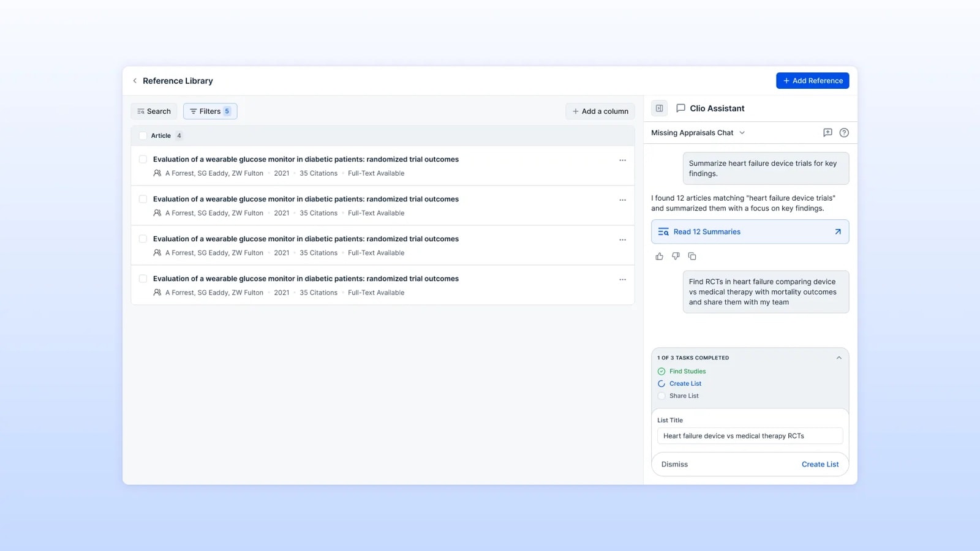Click the Add Reference button
The image size is (980, 551).
(813, 81)
